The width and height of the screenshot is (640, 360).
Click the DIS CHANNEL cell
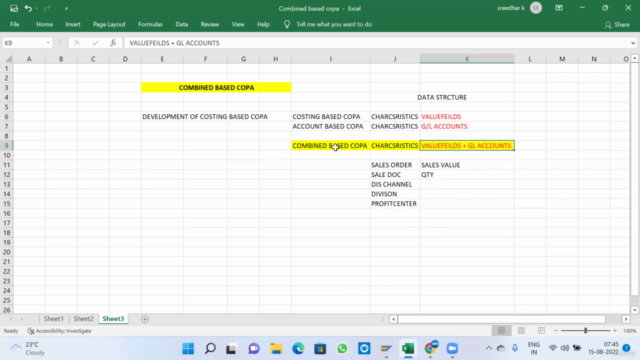point(395,184)
